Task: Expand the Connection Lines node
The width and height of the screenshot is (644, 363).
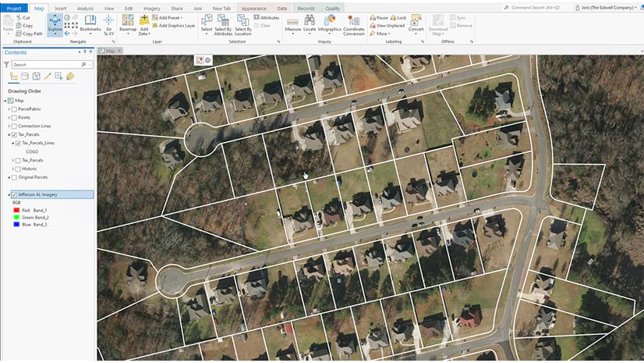Action: pos(9,126)
